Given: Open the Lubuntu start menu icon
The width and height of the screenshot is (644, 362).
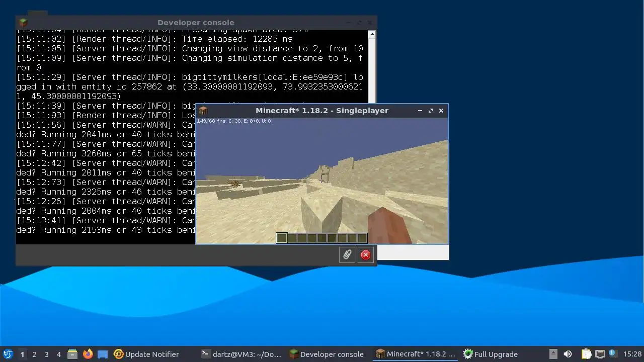Looking at the screenshot, I should [8, 354].
